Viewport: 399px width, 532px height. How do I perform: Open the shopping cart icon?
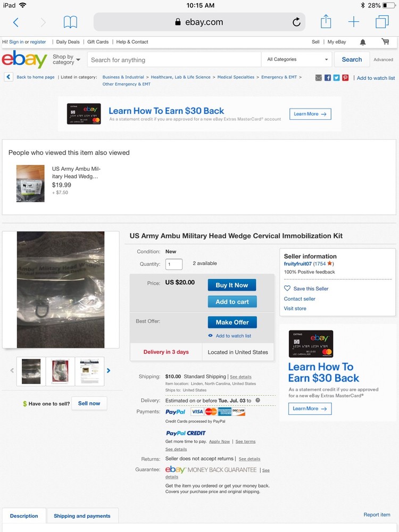tap(385, 41)
